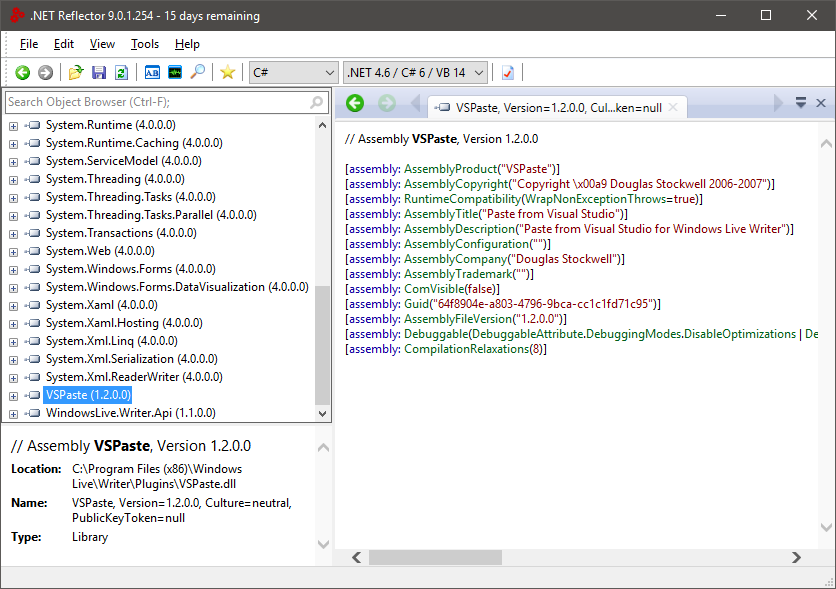Click the Guid attribute link
836x589 pixels.
click(416, 304)
